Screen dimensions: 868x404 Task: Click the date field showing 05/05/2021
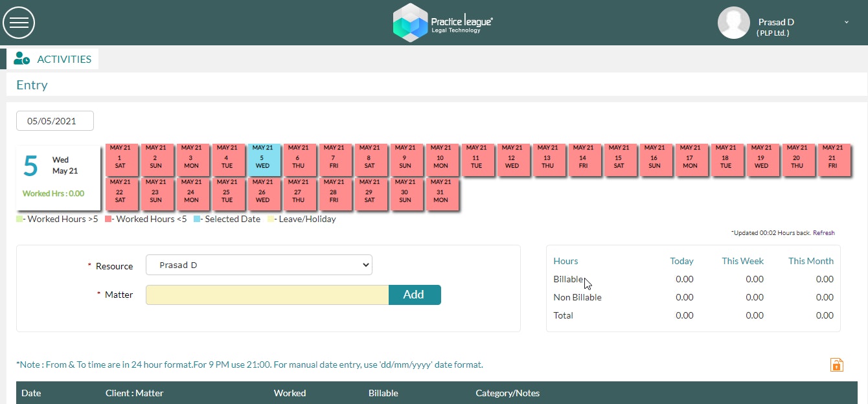click(55, 121)
